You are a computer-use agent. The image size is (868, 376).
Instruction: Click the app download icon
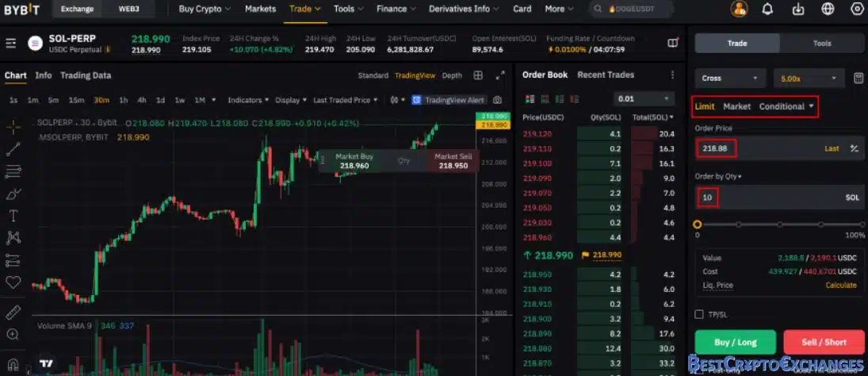pos(797,9)
